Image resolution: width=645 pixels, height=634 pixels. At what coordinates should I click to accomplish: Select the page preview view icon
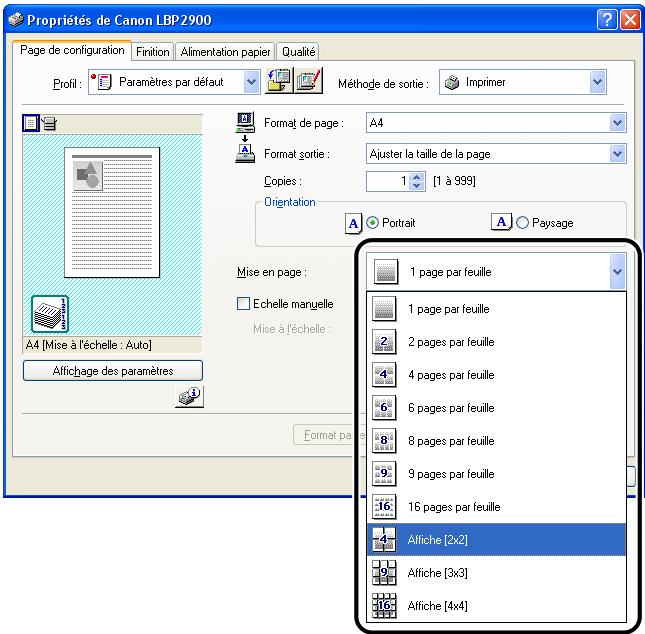click(31, 123)
